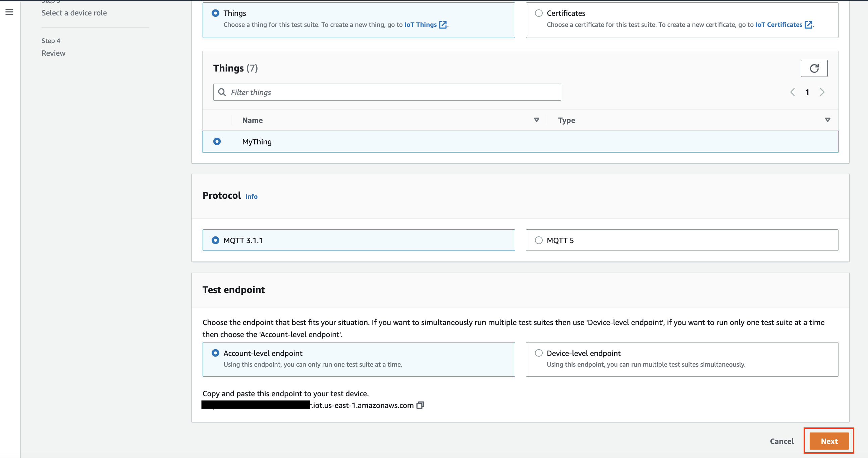Choose Device-level endpoint option
This screenshot has height=458, width=868.
[x=538, y=353]
